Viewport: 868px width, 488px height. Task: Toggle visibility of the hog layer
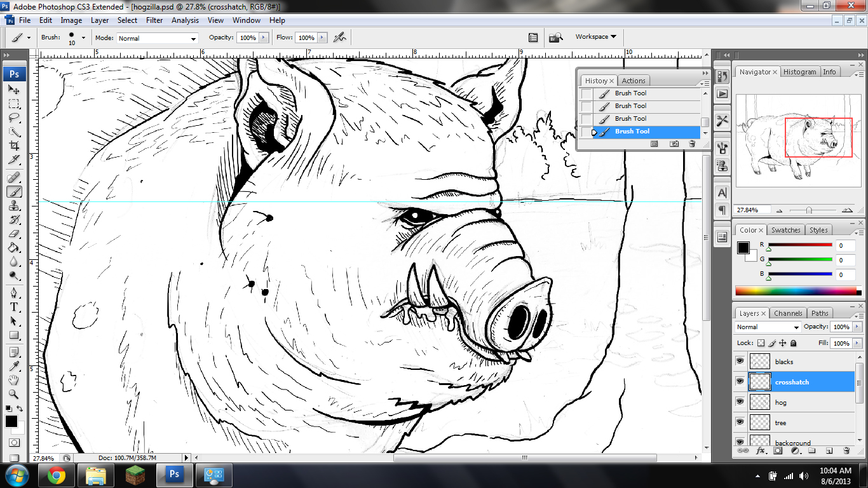(740, 402)
